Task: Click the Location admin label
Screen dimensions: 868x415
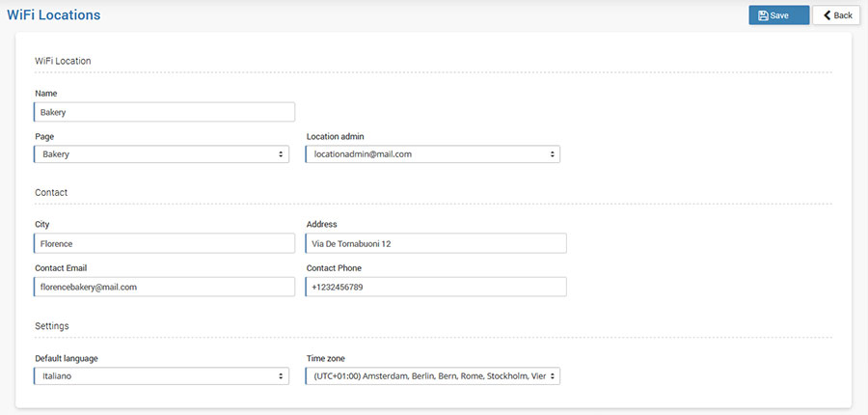Action: point(335,136)
